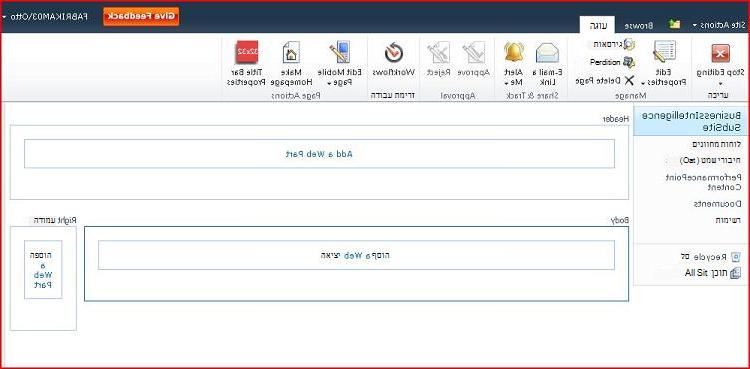Click the Approve icon
This screenshot has width=750, height=369.
pos(473,52)
